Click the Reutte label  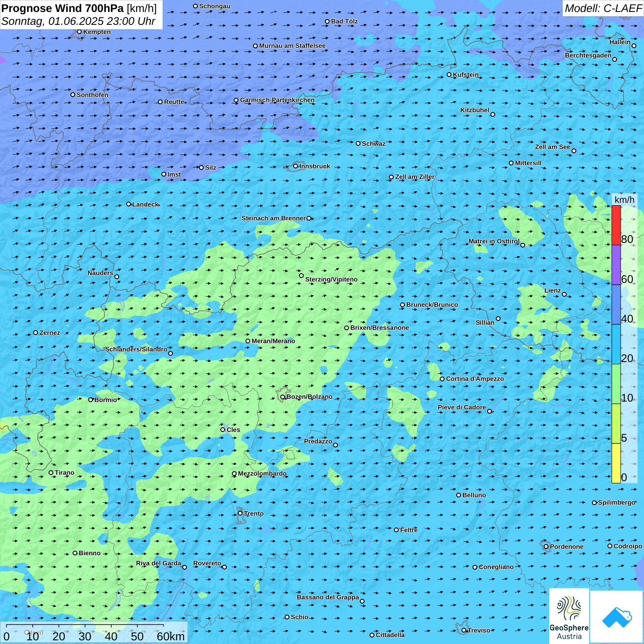pyautogui.click(x=174, y=102)
